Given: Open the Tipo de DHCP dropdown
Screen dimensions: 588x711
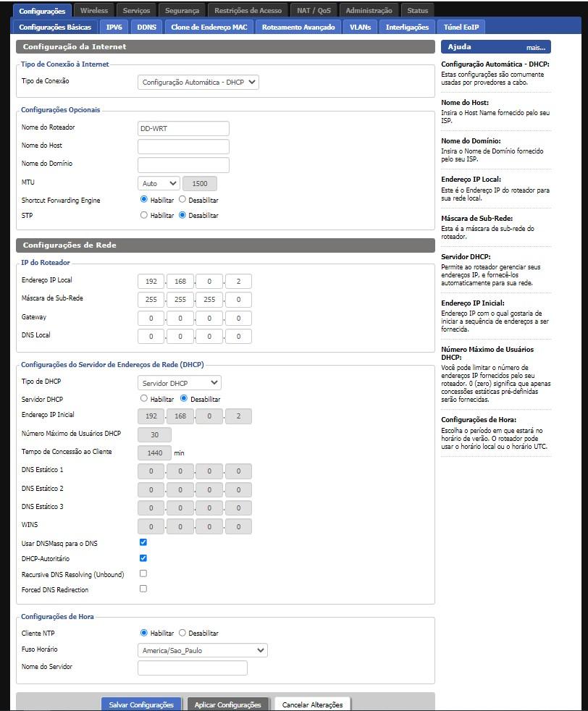Looking at the screenshot, I should [179, 383].
